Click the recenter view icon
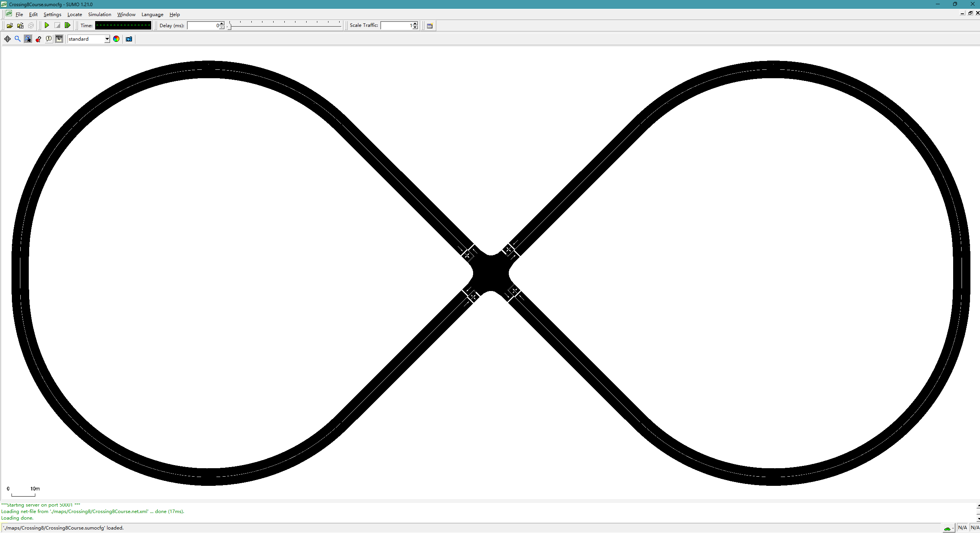This screenshot has width=980, height=533. 7,39
